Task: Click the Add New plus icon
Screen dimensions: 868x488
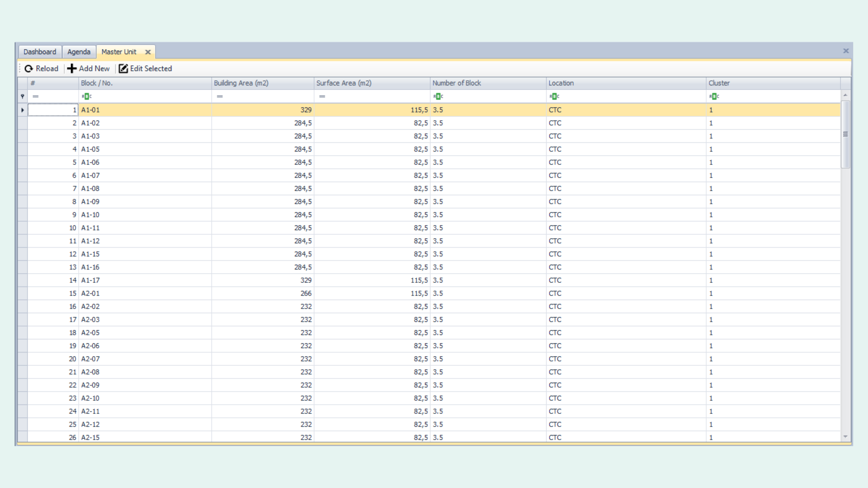Action: [72, 69]
